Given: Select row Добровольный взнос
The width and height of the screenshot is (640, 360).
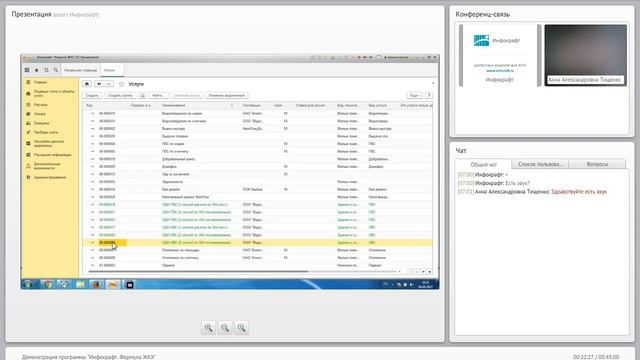Looking at the screenshot, I should [258, 159].
